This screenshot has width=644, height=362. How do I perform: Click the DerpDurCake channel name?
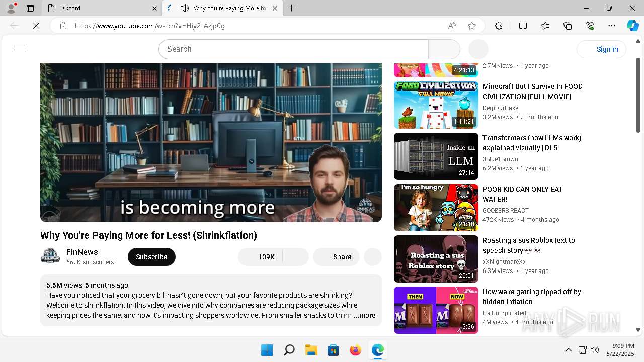coord(500,108)
